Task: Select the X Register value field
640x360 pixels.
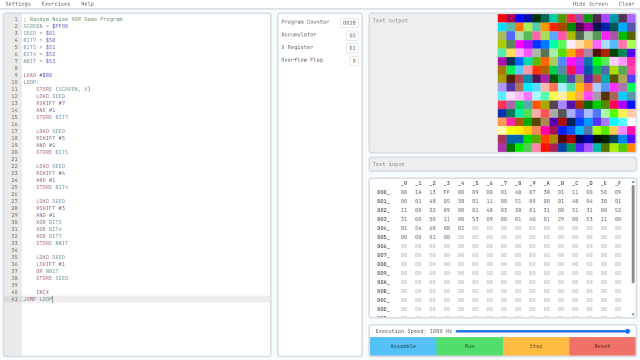Action: click(x=353, y=48)
